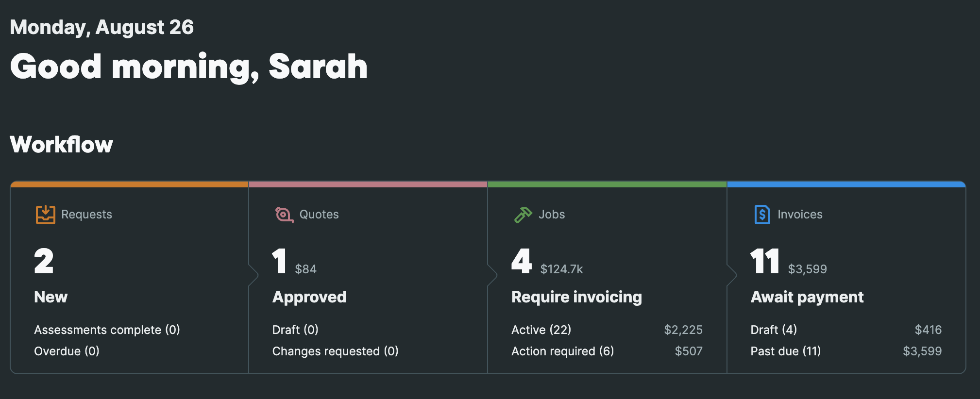Open the Quotes section heading
Viewport: 980px width, 399px height.
[x=319, y=214]
